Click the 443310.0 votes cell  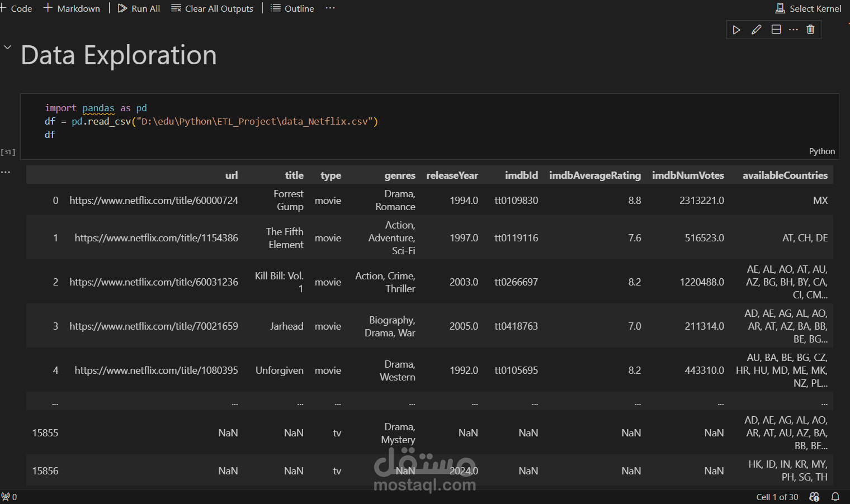click(x=705, y=370)
